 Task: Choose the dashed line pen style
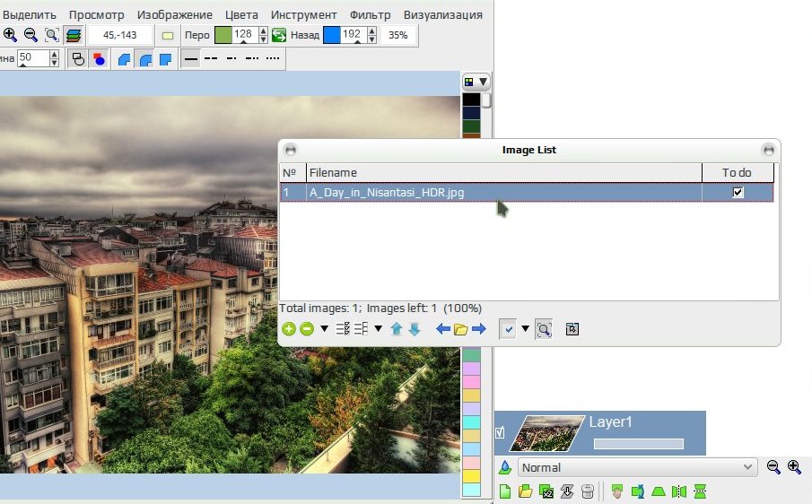(211, 58)
